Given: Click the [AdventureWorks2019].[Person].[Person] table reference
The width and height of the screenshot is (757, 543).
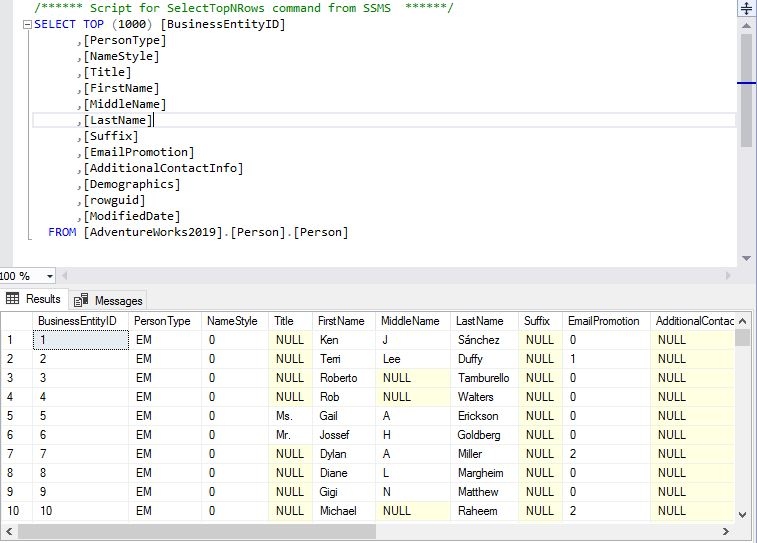Looking at the screenshot, I should tap(216, 232).
